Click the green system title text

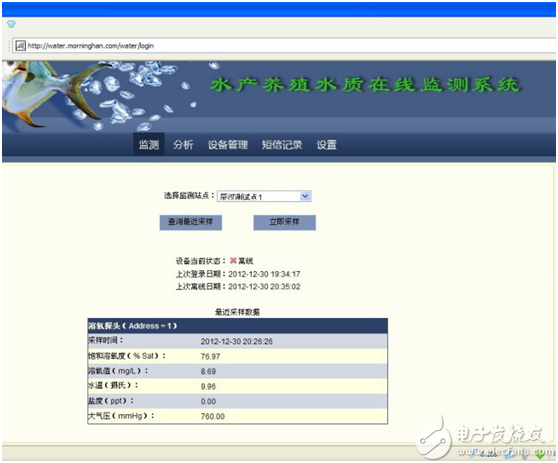[365, 85]
